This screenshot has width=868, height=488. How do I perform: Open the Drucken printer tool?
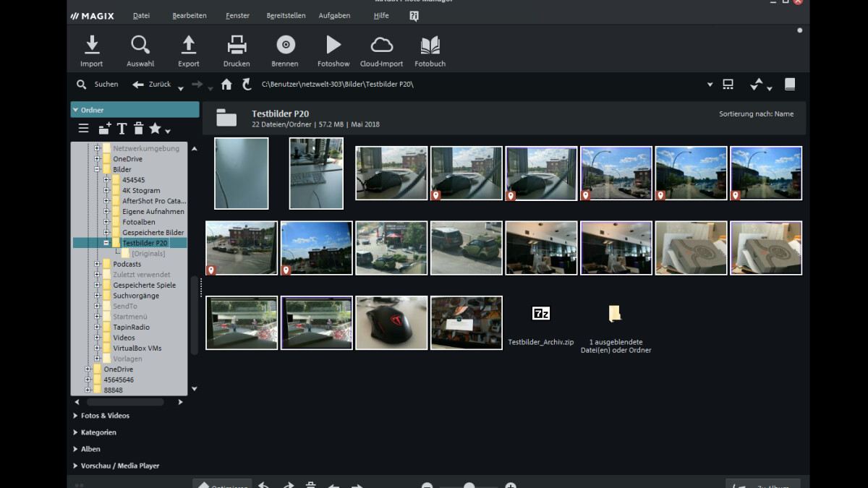[237, 51]
